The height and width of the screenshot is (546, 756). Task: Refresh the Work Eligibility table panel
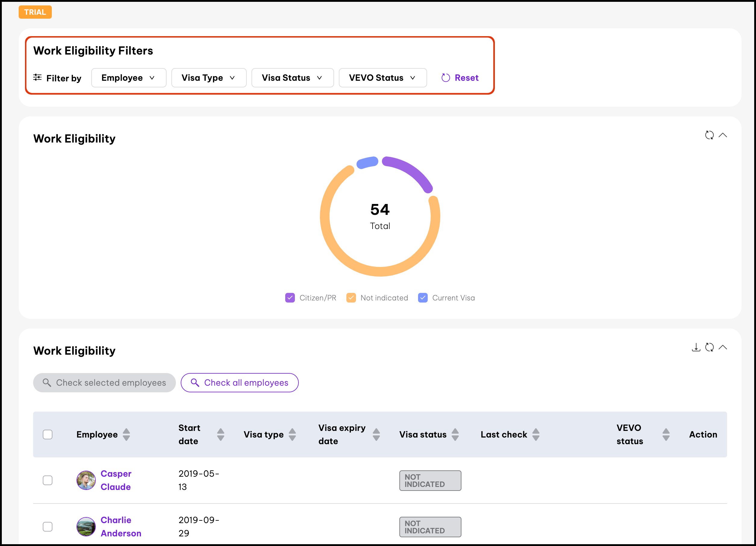709,347
